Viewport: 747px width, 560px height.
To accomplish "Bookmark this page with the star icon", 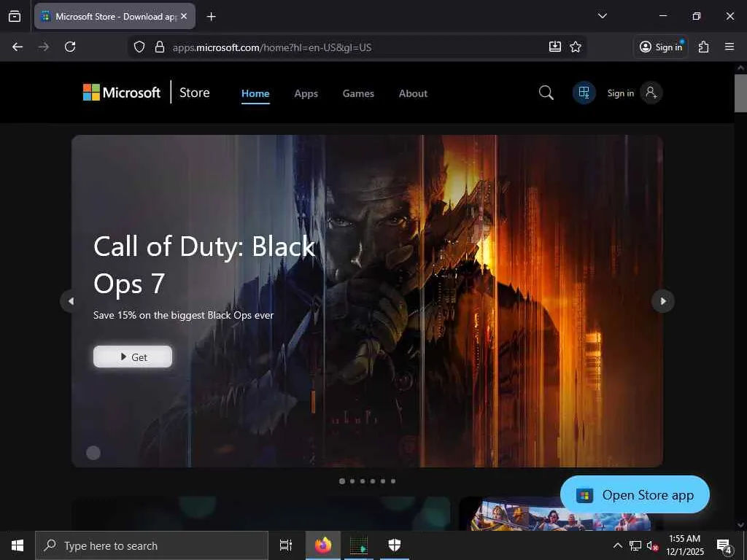I will click(x=576, y=47).
